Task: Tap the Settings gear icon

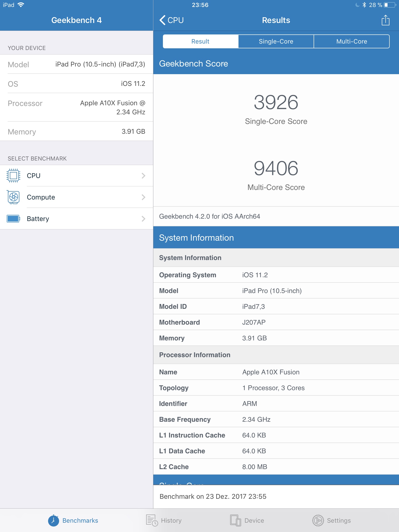Action: (x=318, y=521)
